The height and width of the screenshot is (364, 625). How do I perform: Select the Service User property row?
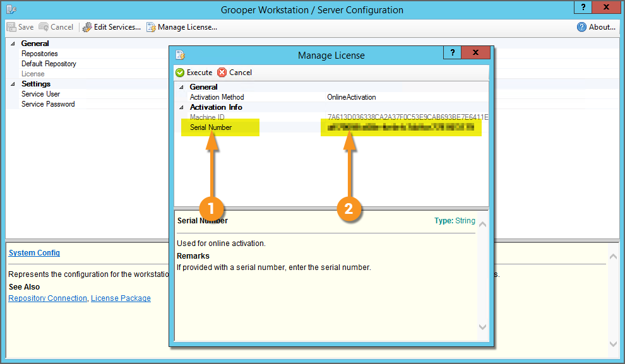coord(40,94)
